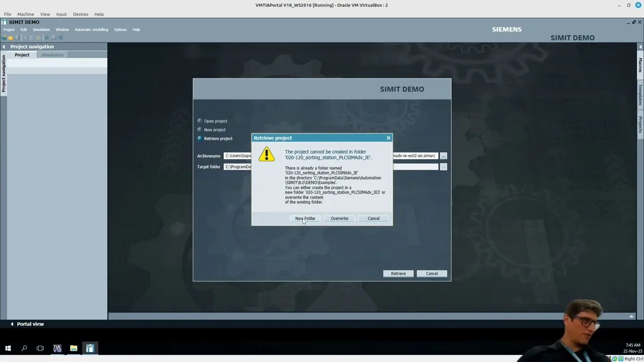Image resolution: width=644 pixels, height=362 pixels.
Task: Click the save toolbar icon
Action: click(17, 38)
